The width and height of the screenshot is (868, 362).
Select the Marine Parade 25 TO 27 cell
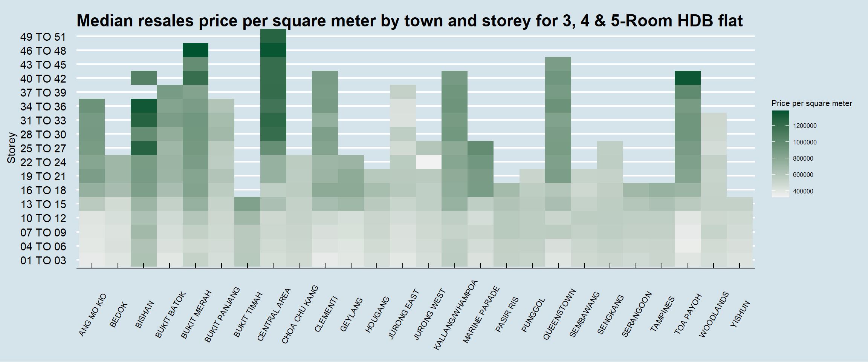click(480, 148)
